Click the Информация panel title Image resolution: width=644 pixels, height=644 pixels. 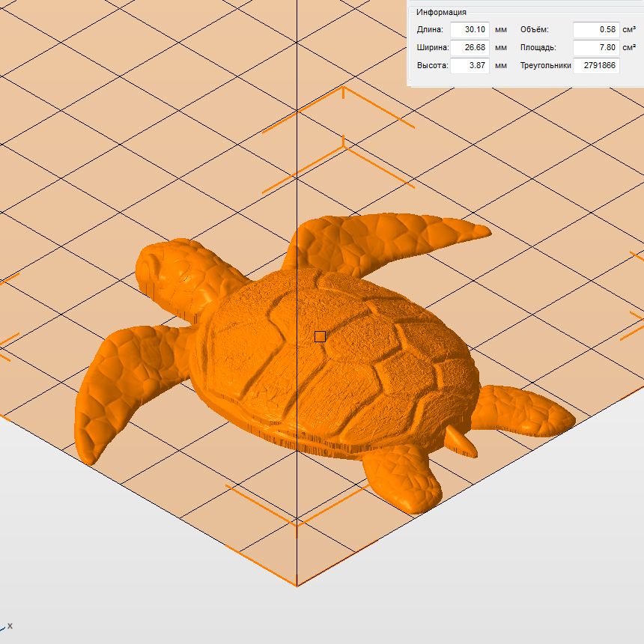pyautogui.click(x=442, y=12)
